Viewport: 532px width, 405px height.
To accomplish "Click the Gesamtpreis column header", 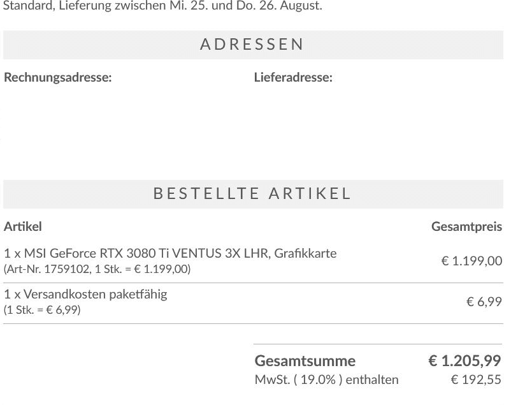I will 466,226.
